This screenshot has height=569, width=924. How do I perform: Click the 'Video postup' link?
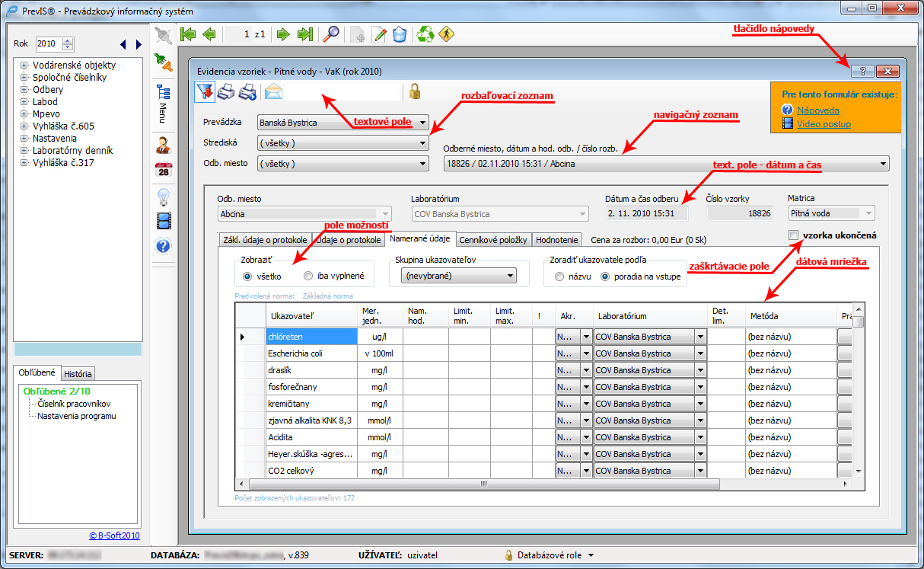pos(824,124)
